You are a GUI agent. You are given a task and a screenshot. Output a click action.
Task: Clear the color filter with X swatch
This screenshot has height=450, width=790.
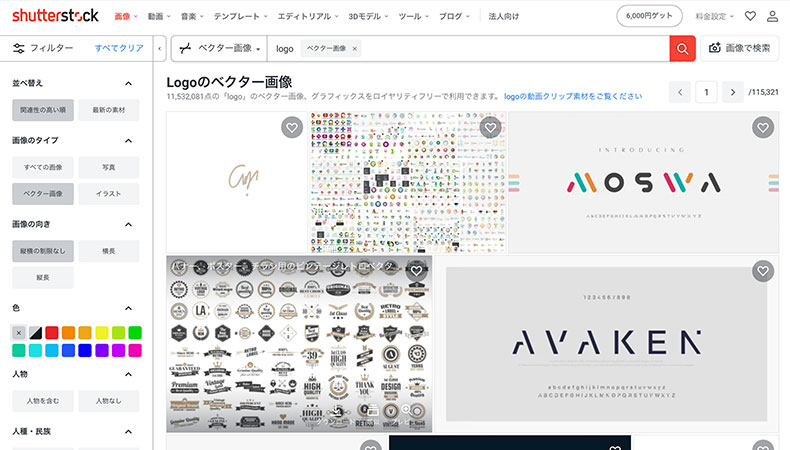(x=19, y=333)
